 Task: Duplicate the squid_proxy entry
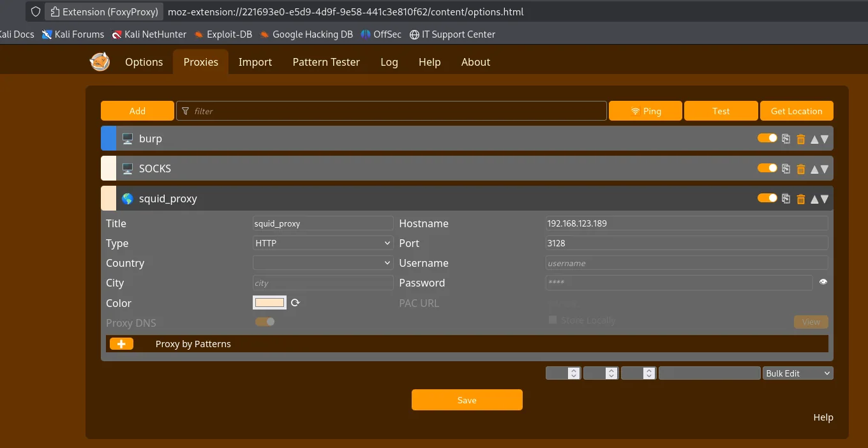[786, 198]
